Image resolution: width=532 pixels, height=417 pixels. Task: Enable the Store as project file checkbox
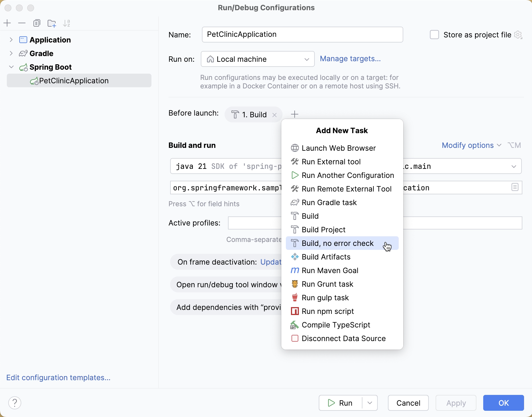(x=434, y=35)
